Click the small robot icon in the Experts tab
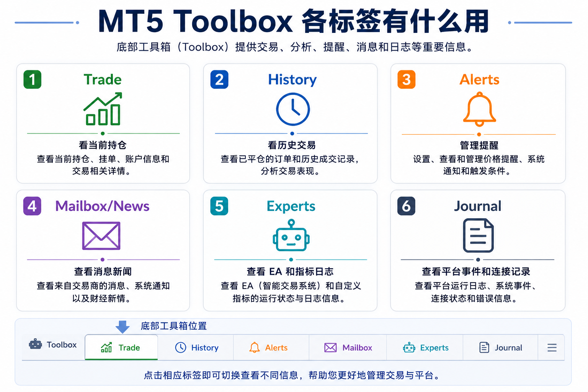 tap(409, 347)
